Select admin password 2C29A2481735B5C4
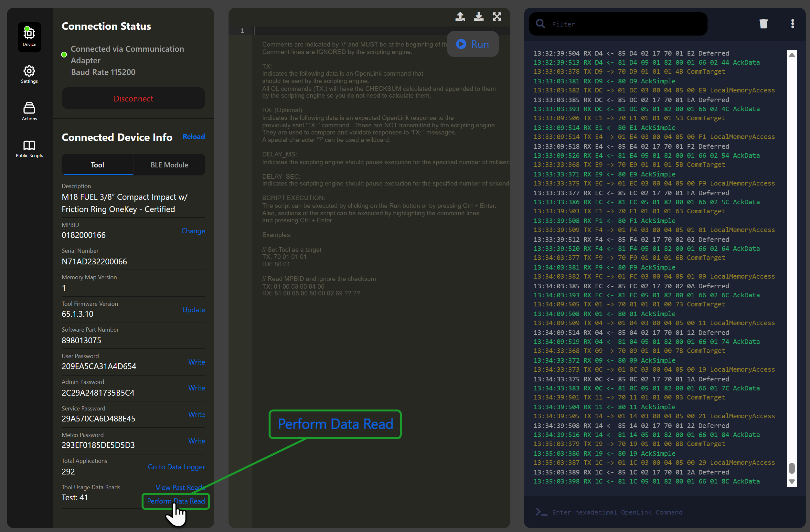810x532 pixels. pyautogui.click(x=98, y=393)
